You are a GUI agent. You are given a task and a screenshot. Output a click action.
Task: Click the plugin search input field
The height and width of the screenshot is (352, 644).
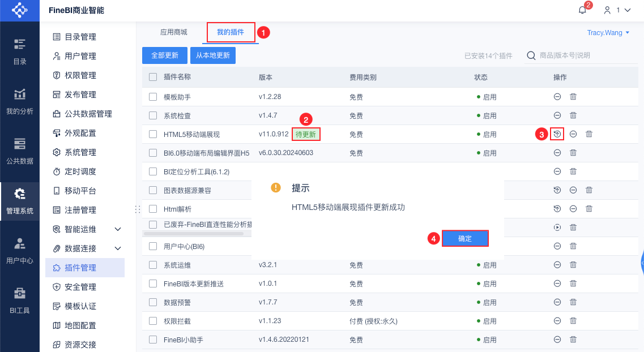pyautogui.click(x=583, y=55)
